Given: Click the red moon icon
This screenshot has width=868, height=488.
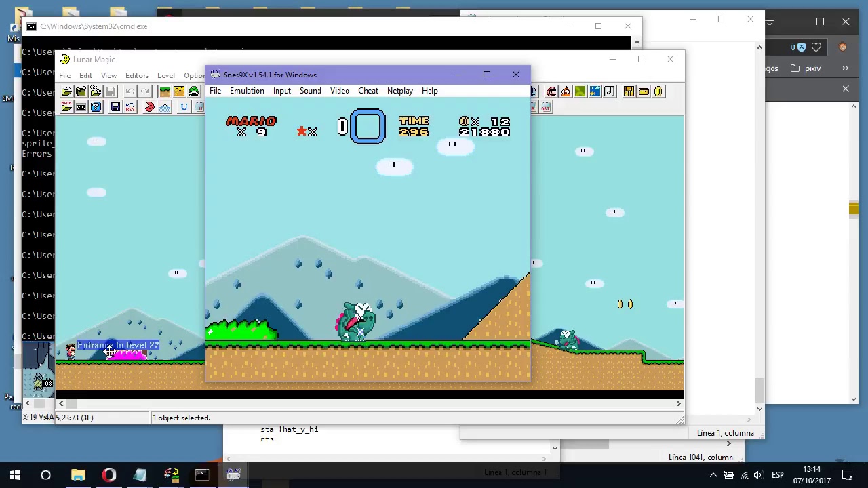Looking at the screenshot, I should click(150, 107).
